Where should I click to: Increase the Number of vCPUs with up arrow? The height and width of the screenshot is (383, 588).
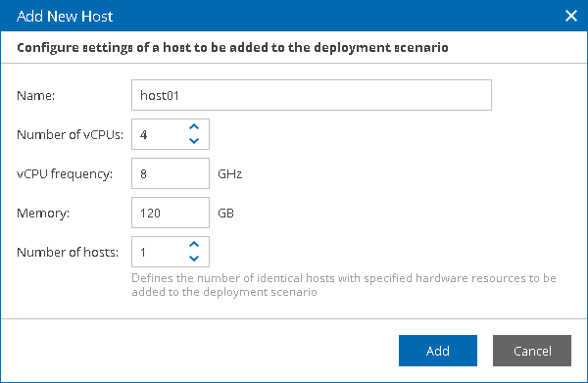(x=194, y=127)
